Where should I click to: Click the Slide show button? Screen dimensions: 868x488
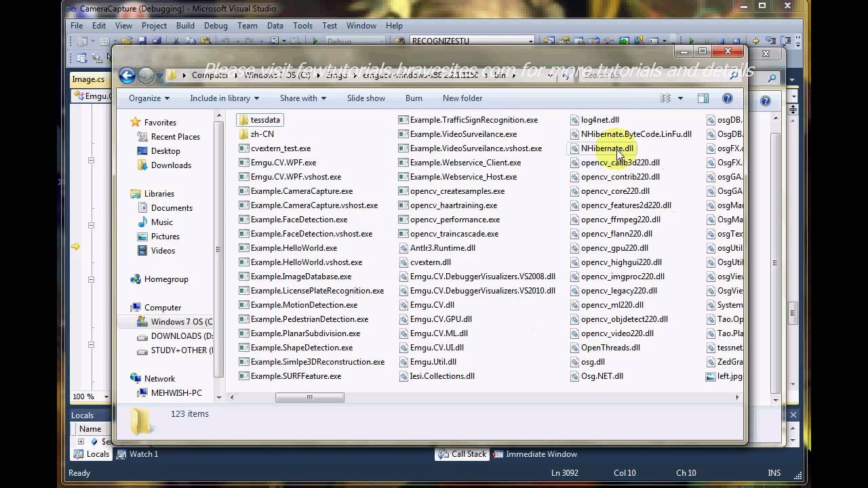click(x=366, y=98)
